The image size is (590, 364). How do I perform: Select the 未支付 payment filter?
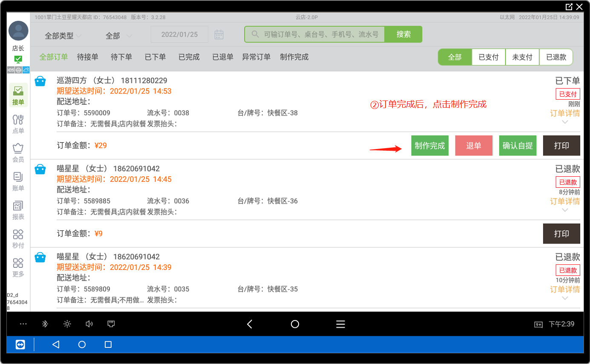(x=522, y=57)
